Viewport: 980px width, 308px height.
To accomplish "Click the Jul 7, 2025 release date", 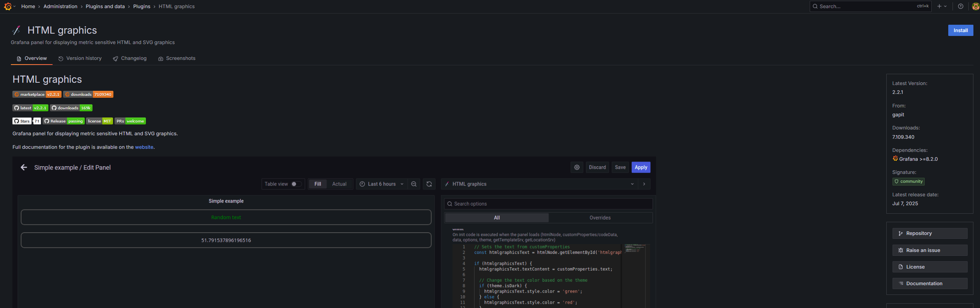I will click(x=905, y=204).
